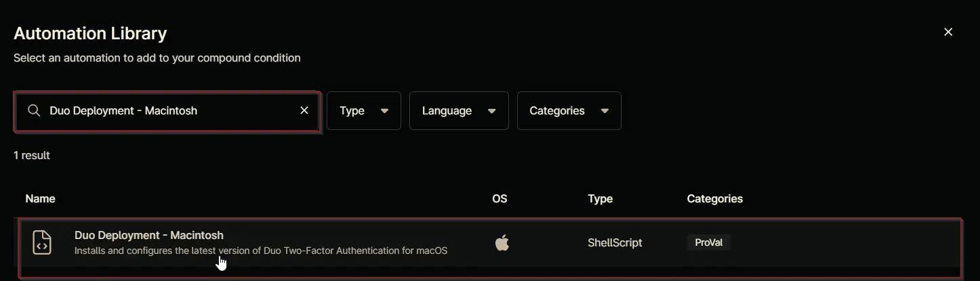This screenshot has height=281, width=980.
Task: Sort by Categories column header
Action: [714, 198]
